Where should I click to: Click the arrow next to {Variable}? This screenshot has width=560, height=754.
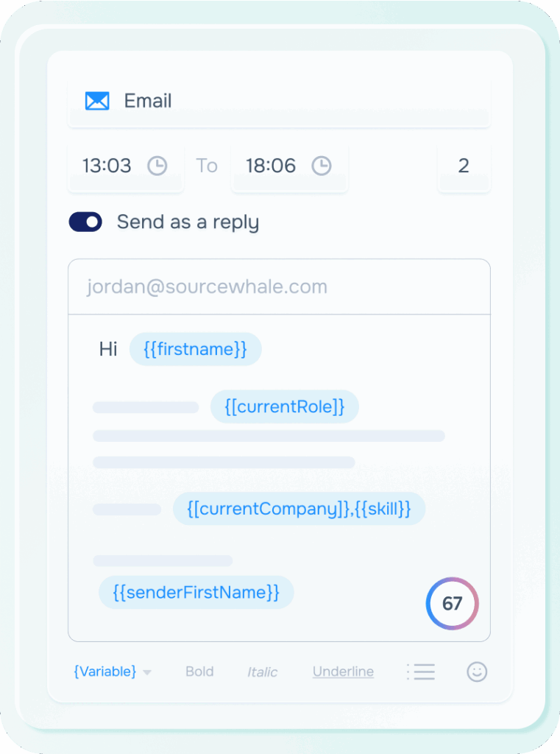tap(147, 672)
